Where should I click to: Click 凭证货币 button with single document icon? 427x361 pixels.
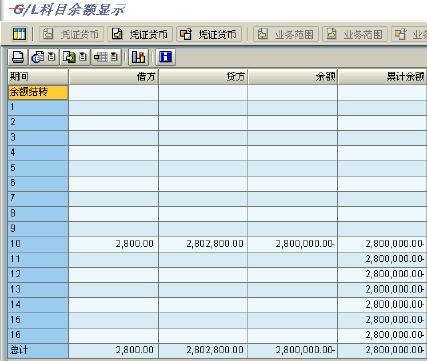point(140,34)
